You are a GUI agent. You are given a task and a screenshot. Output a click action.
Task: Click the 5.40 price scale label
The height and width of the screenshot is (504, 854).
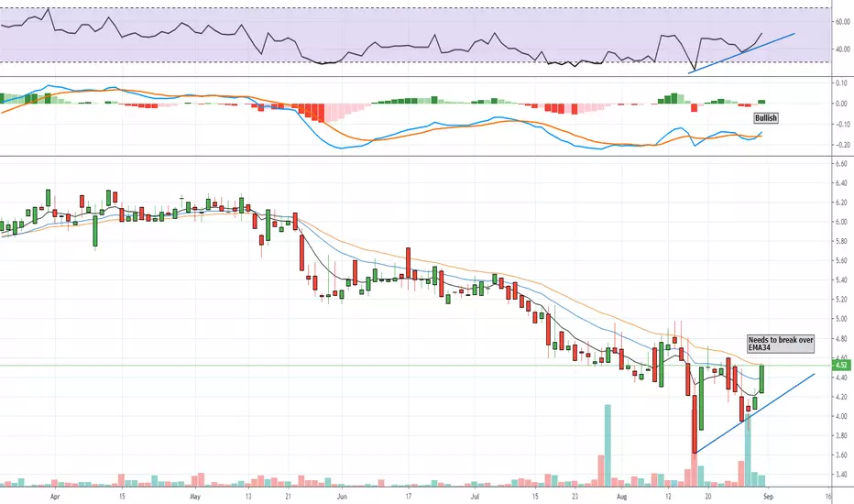pyautogui.click(x=841, y=280)
